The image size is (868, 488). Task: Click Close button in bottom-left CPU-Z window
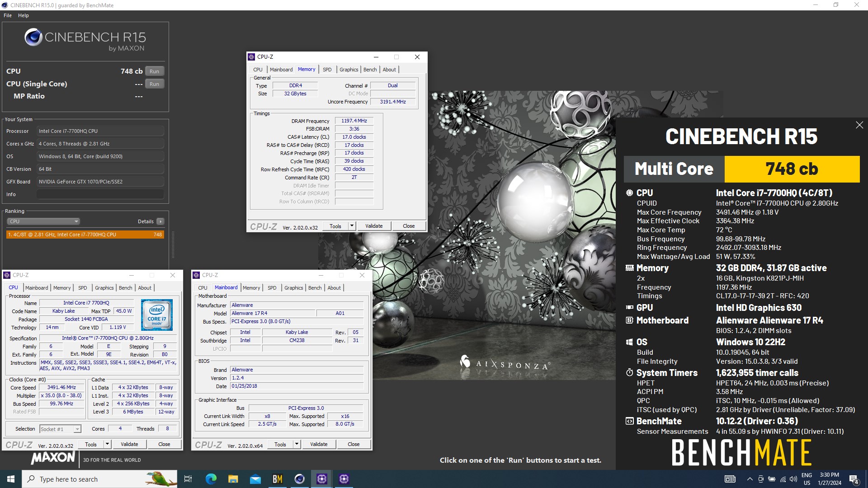coord(164,444)
